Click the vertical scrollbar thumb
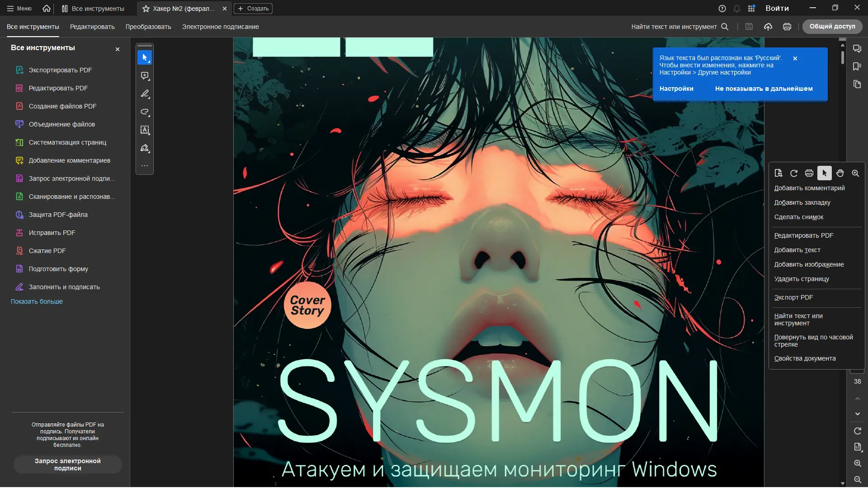This screenshot has height=488, width=868. [x=842, y=58]
